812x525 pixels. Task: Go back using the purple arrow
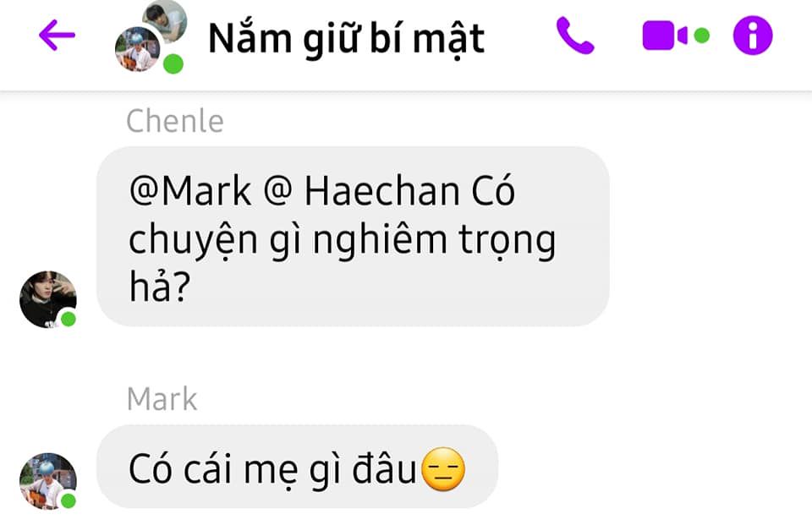pos(57,36)
